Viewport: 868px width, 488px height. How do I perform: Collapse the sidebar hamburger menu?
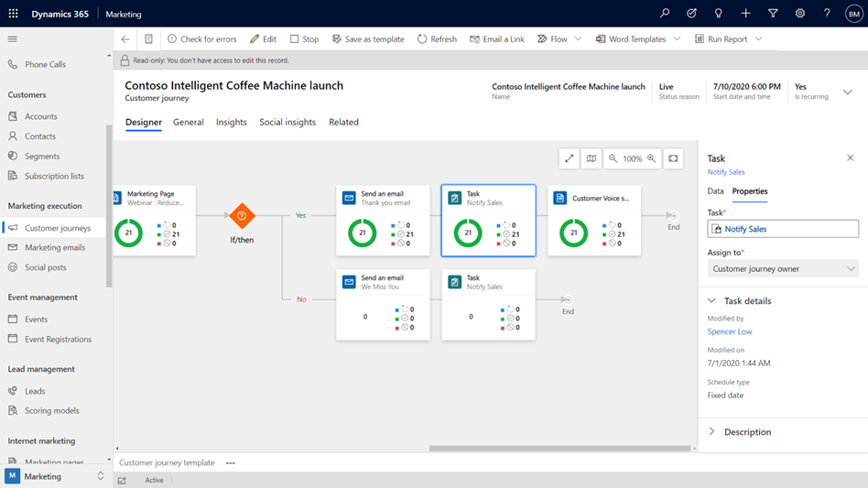[x=12, y=38]
